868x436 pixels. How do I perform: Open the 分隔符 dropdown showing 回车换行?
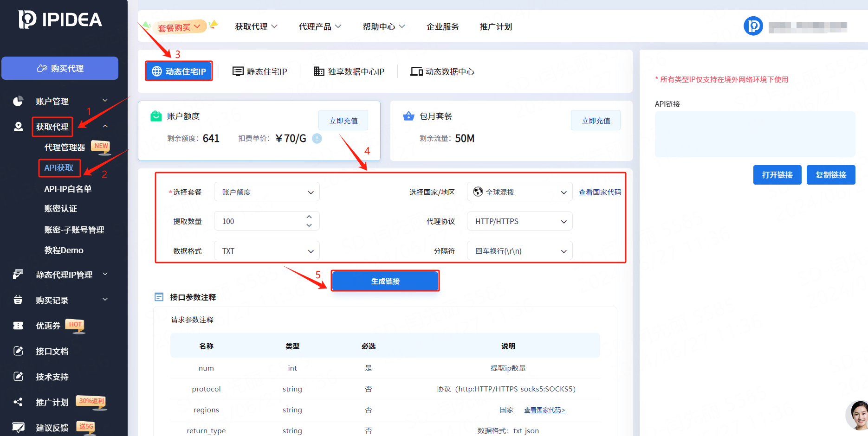point(520,251)
